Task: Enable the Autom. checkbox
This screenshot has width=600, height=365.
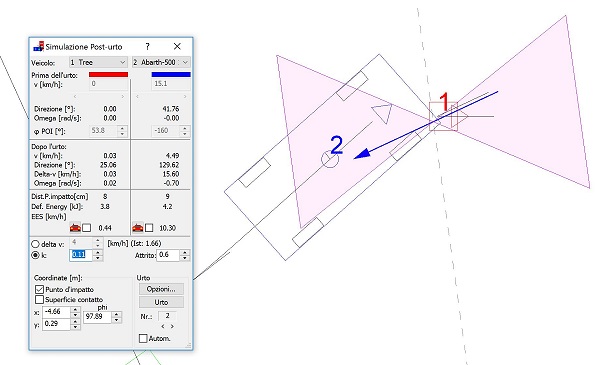Action: [x=143, y=338]
